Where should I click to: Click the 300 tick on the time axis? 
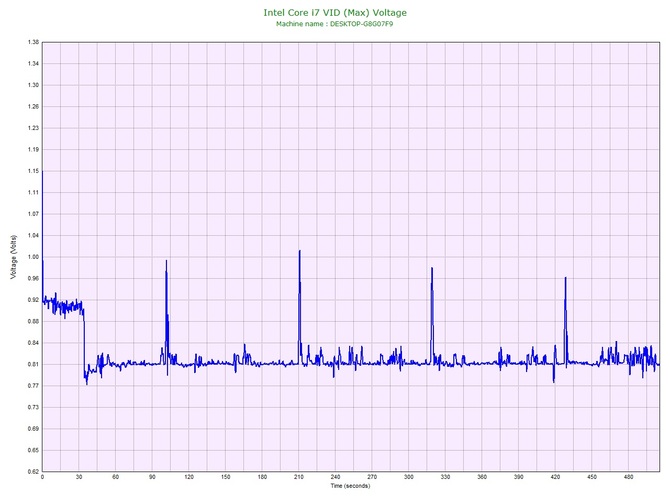409,477
